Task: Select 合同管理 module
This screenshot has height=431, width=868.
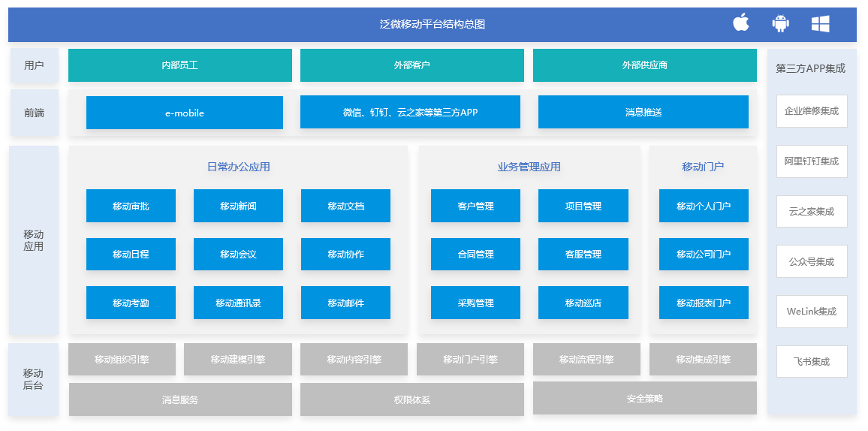Action: pos(475,254)
